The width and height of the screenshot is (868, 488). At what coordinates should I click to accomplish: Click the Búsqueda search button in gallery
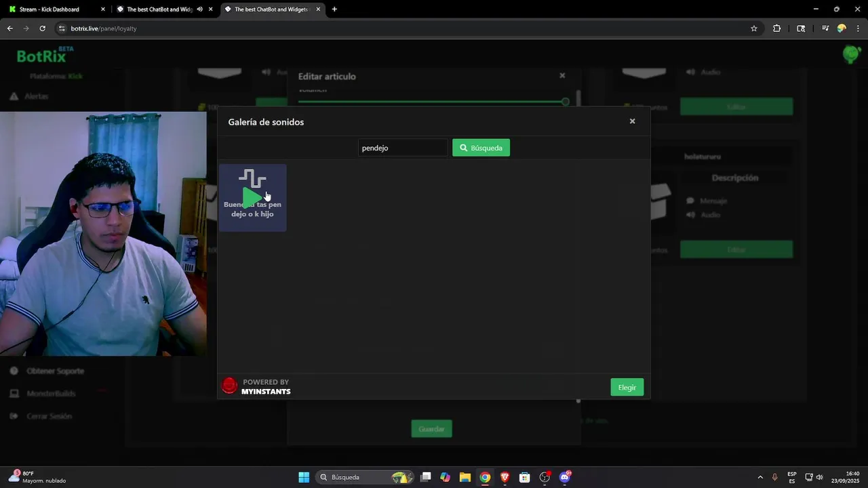tap(481, 148)
